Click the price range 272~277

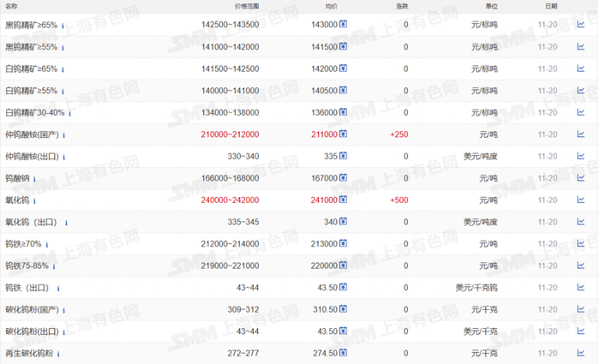point(243,353)
